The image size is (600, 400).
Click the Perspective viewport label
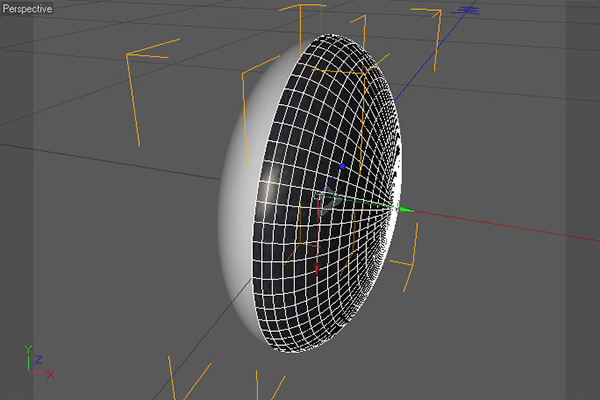(x=27, y=8)
